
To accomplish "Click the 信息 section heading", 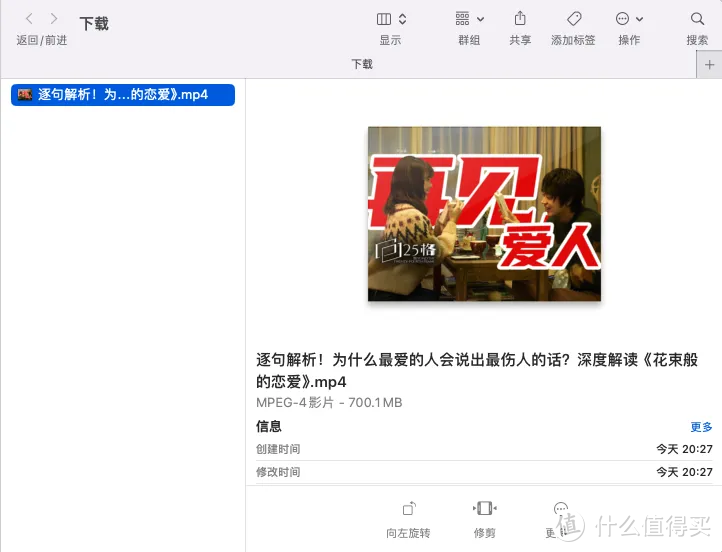I will tap(268, 426).
